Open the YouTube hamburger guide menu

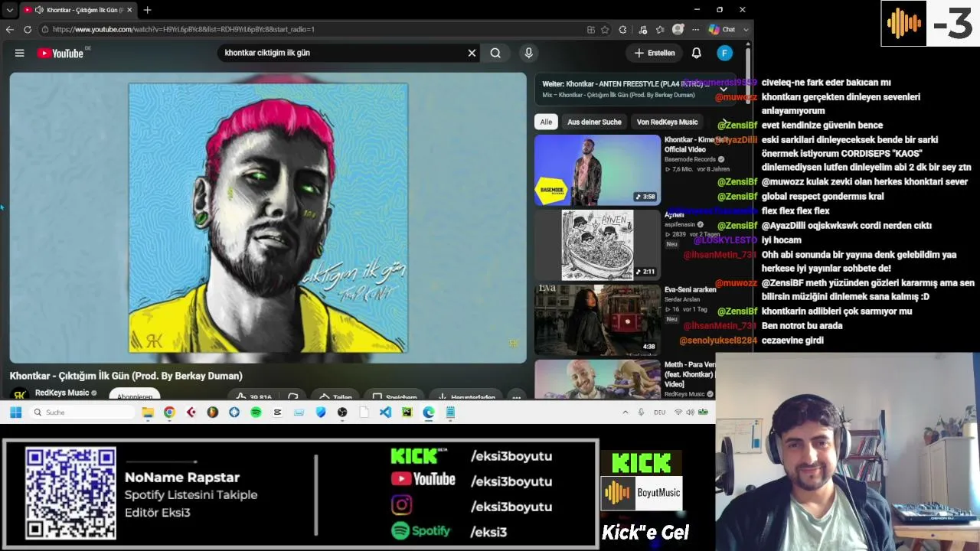tap(20, 53)
